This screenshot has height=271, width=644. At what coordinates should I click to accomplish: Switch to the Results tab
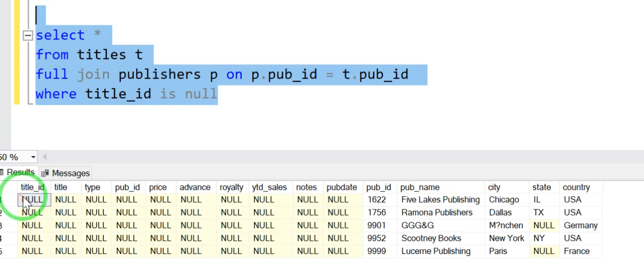coord(18,172)
